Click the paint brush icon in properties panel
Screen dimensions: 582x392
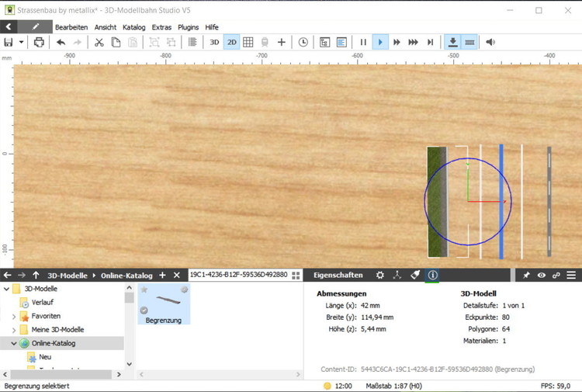(415, 275)
